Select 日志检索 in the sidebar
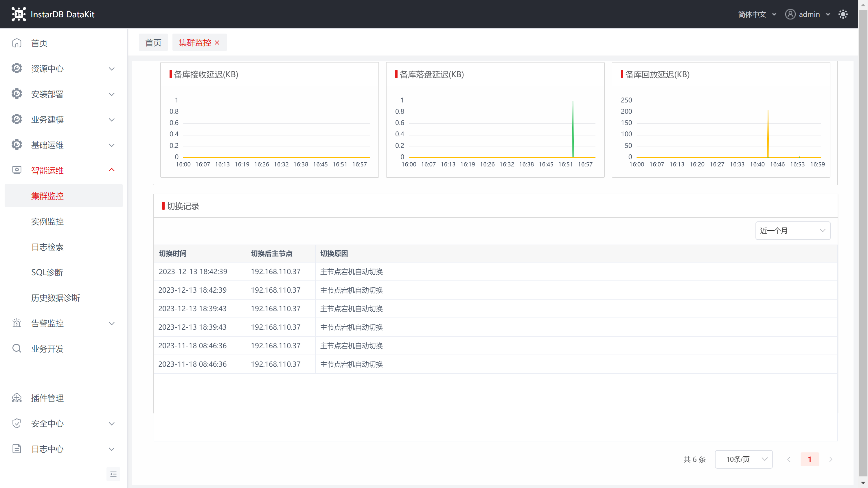The width and height of the screenshot is (868, 488). click(x=64, y=247)
